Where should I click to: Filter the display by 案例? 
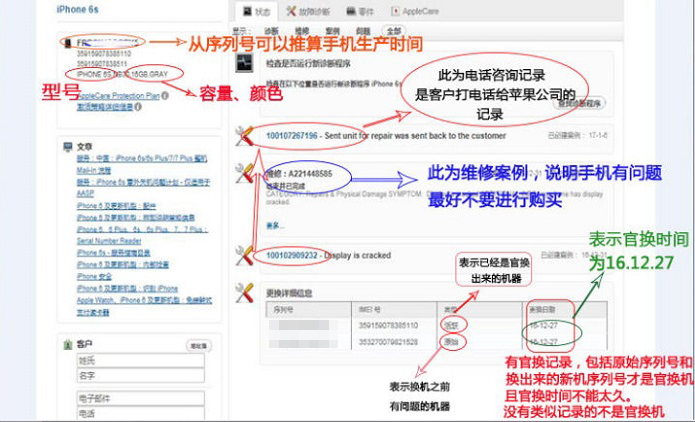tap(332, 31)
